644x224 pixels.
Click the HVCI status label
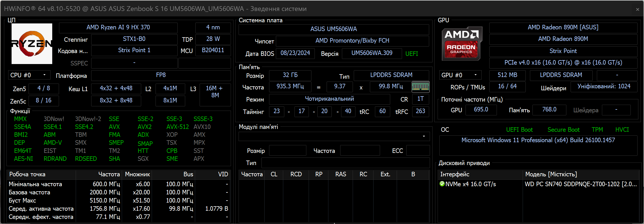pyautogui.click(x=622, y=130)
